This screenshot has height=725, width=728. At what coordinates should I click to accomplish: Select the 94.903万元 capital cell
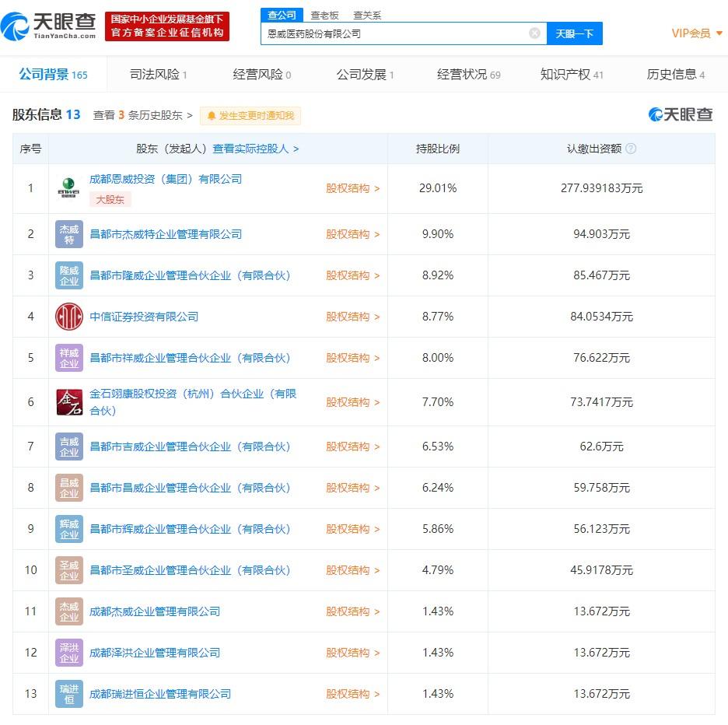tap(601, 234)
